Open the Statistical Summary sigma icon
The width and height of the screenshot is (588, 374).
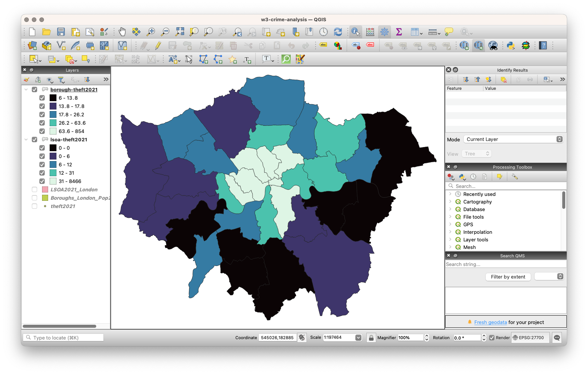point(399,32)
